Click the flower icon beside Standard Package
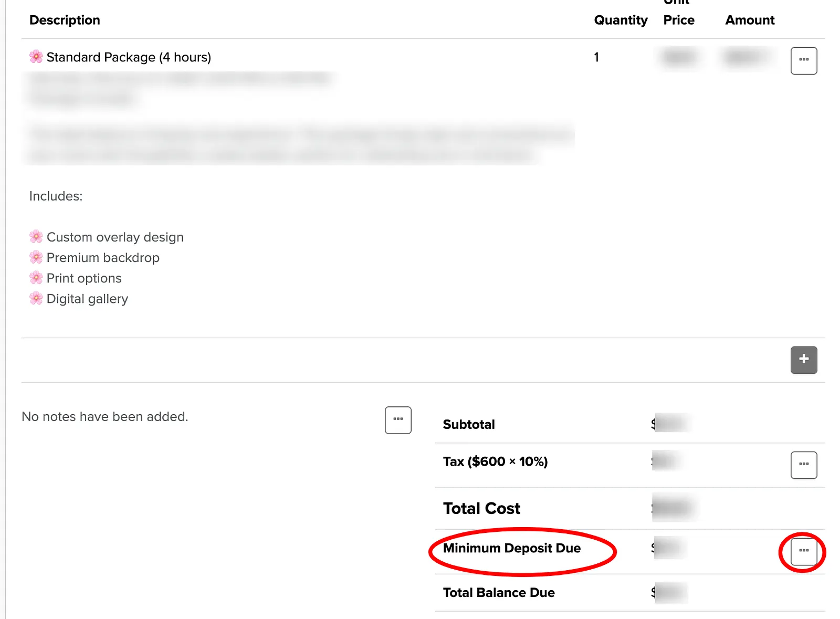 [36, 57]
